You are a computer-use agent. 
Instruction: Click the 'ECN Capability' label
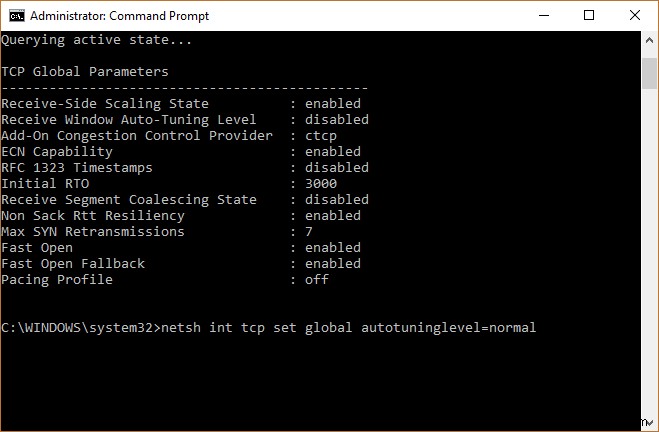click(57, 152)
